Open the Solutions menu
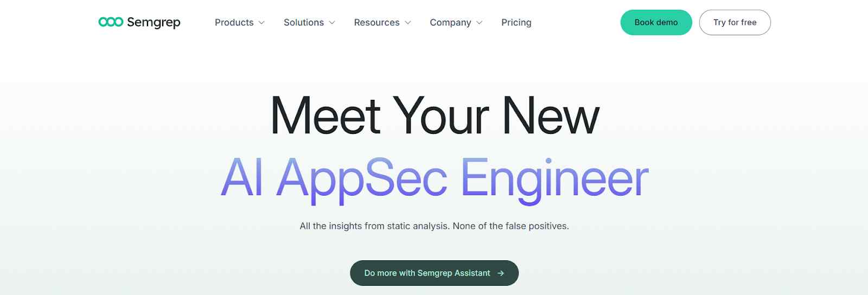Screen dimensions: 868x295 pos(303,22)
